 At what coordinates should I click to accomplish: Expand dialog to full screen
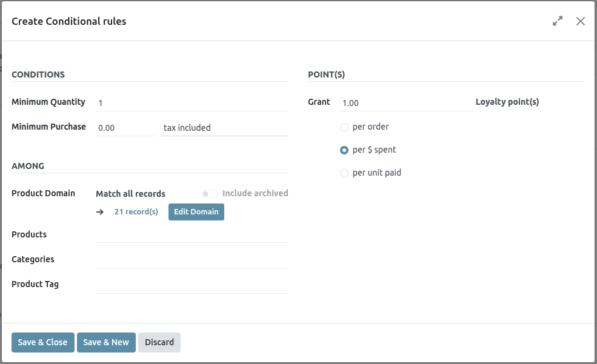click(558, 21)
